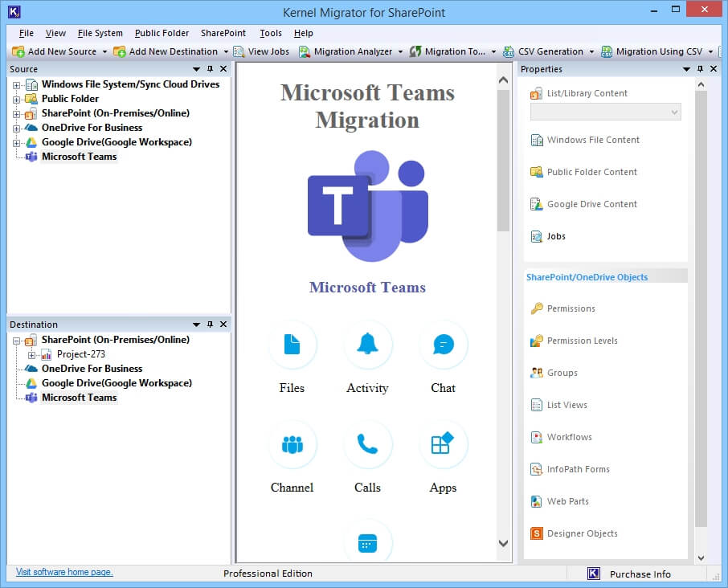Image resolution: width=728 pixels, height=588 pixels.
Task: Click the Apps grid icon
Action: (444, 444)
